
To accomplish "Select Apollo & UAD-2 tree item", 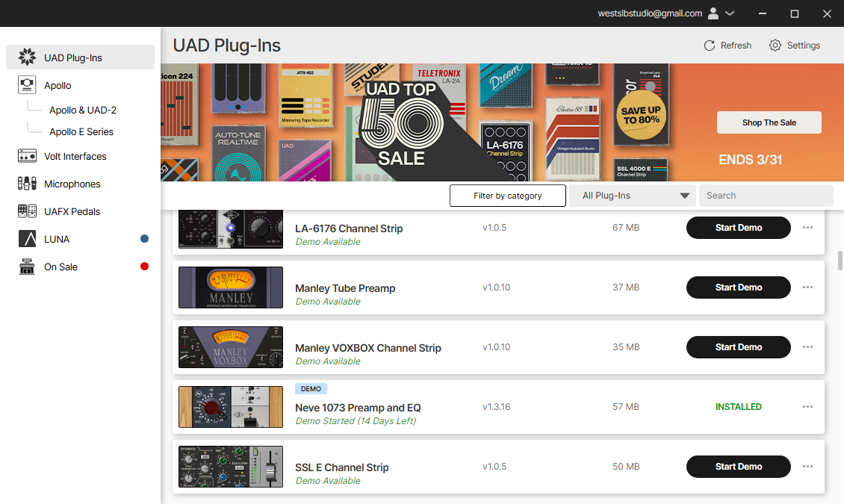I will pyautogui.click(x=83, y=110).
